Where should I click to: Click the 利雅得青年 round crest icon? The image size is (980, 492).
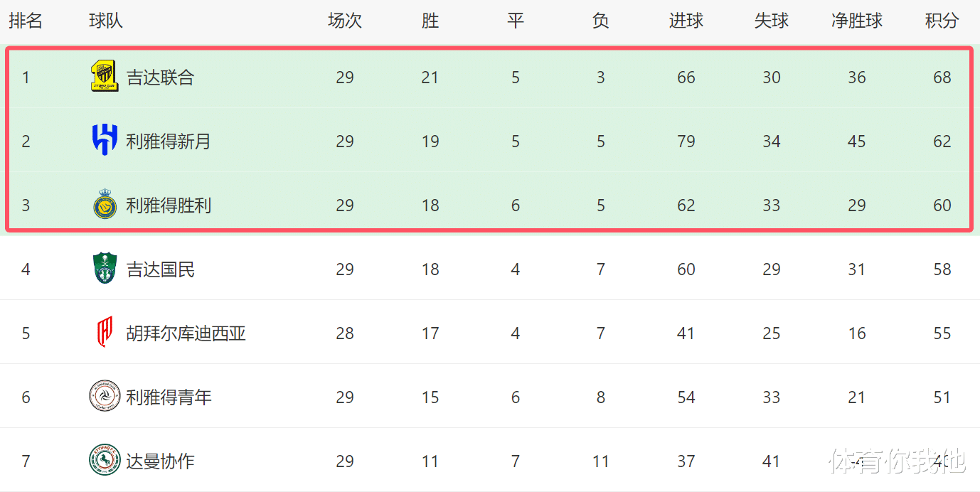[105, 397]
